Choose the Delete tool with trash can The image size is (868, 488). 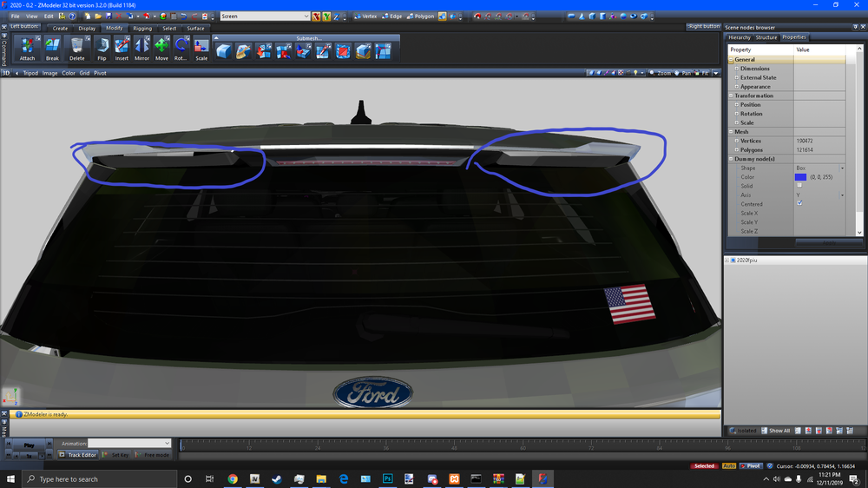coord(77,49)
